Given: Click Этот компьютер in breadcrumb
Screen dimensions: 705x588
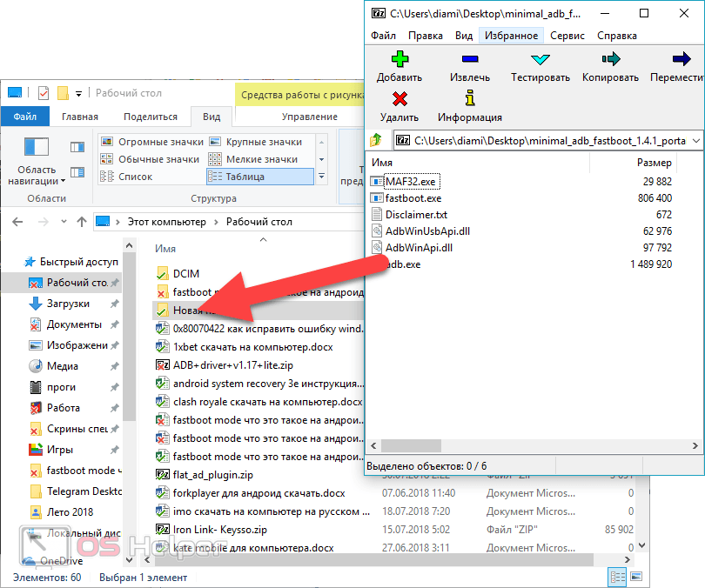Looking at the screenshot, I should (x=167, y=222).
